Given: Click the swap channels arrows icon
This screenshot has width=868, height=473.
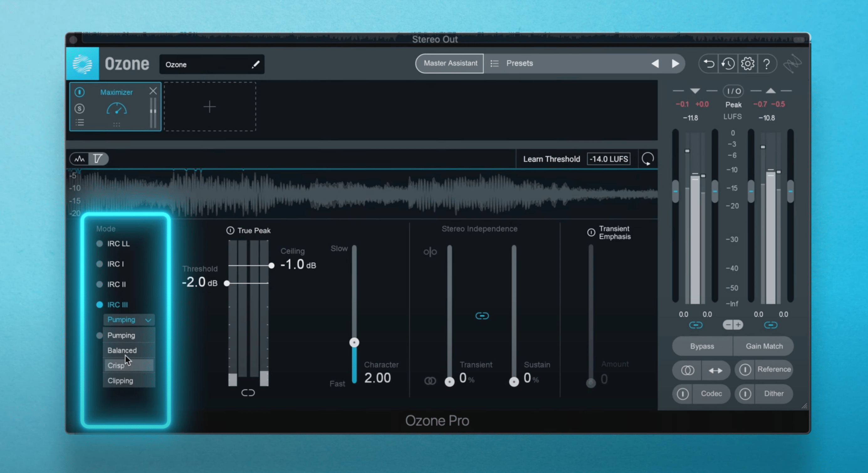Looking at the screenshot, I should [x=716, y=371].
